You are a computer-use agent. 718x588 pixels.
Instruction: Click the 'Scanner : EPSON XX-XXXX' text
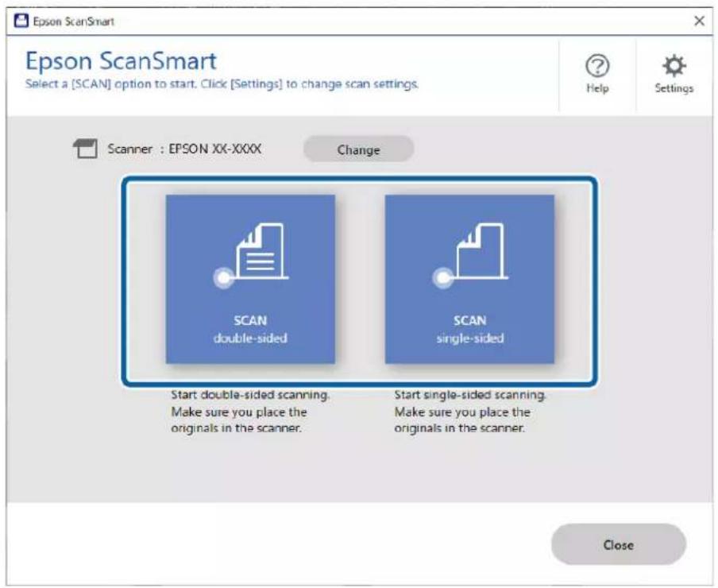point(184,149)
